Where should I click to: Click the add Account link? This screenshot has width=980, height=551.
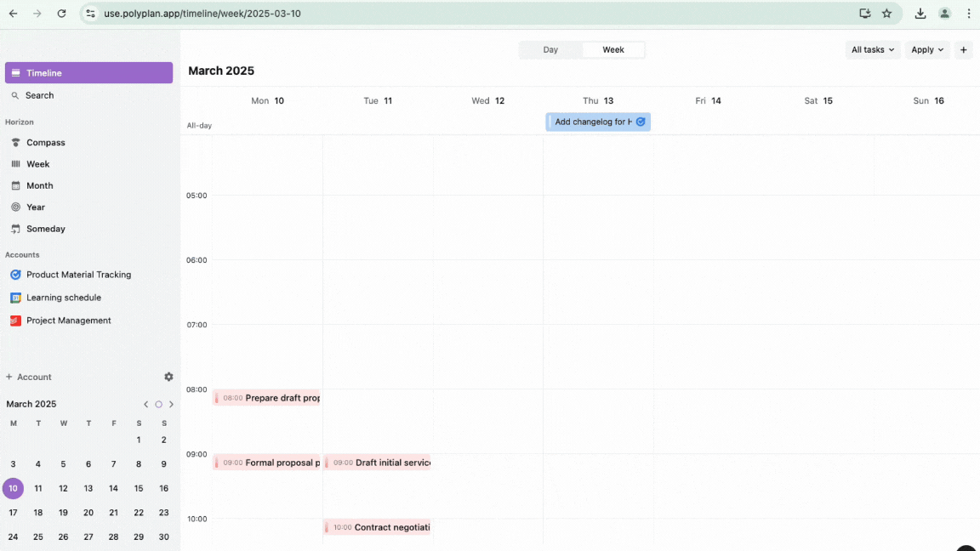(29, 377)
